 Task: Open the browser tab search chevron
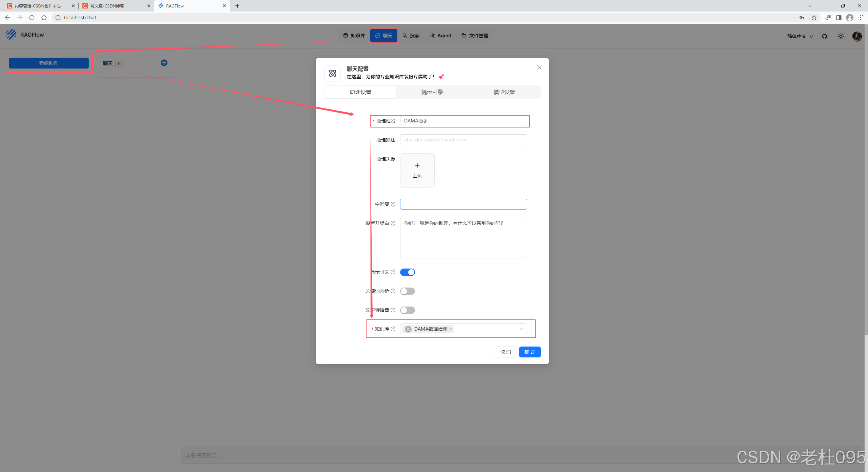(810, 6)
